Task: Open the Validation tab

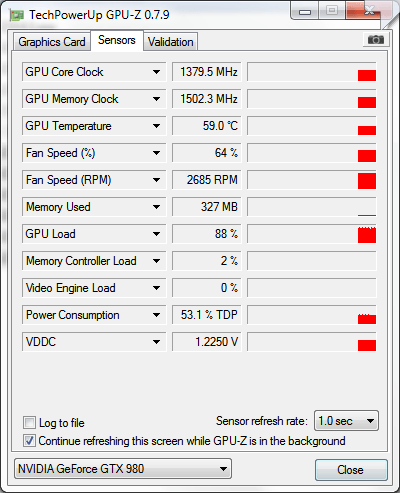Action: point(171,42)
